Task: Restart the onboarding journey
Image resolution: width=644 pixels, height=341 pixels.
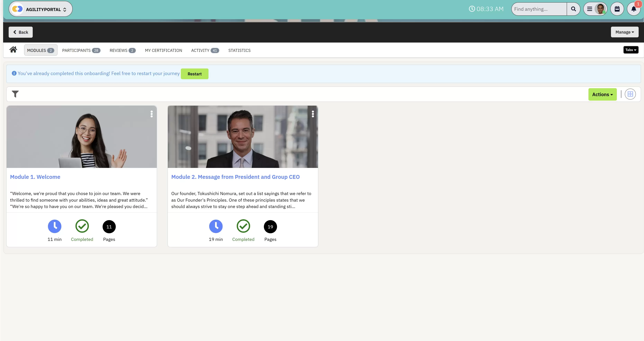Action: [x=194, y=74]
